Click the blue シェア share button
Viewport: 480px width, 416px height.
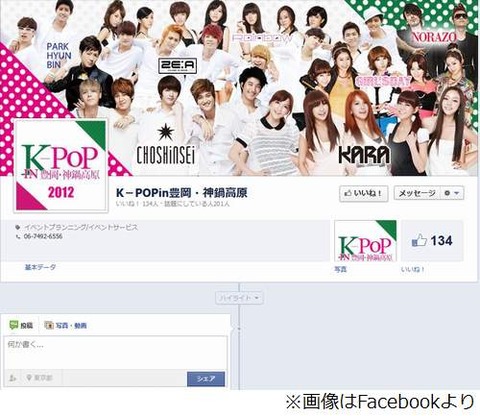(206, 379)
